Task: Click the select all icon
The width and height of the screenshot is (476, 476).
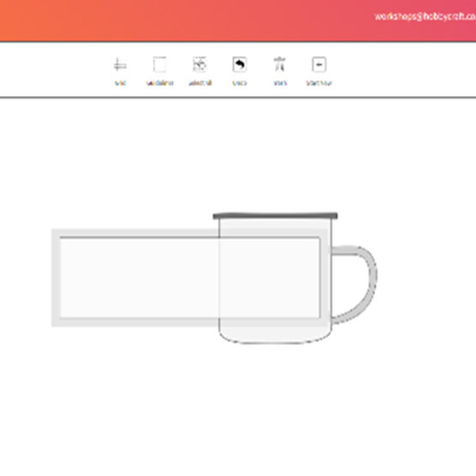Action: pos(199,64)
